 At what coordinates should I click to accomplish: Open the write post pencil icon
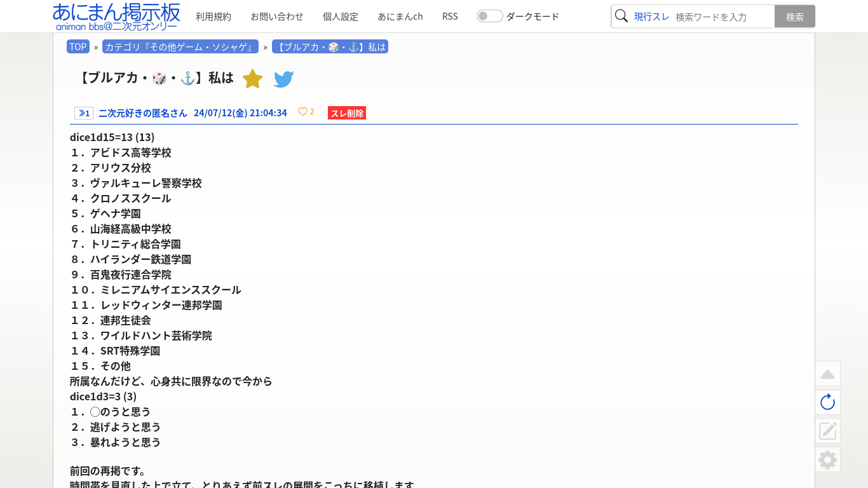pos(827,431)
